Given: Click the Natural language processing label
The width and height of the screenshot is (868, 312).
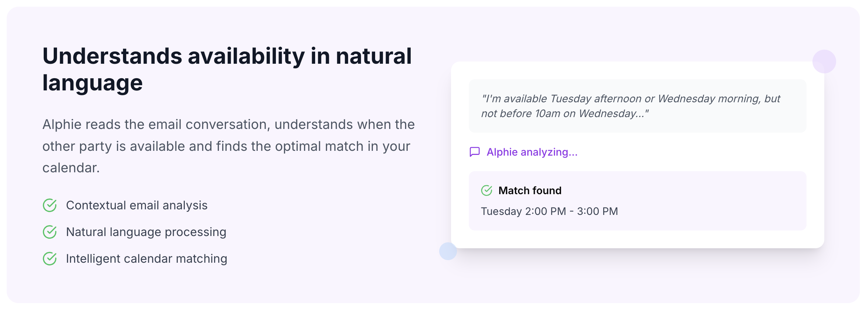Looking at the screenshot, I should 146,232.
